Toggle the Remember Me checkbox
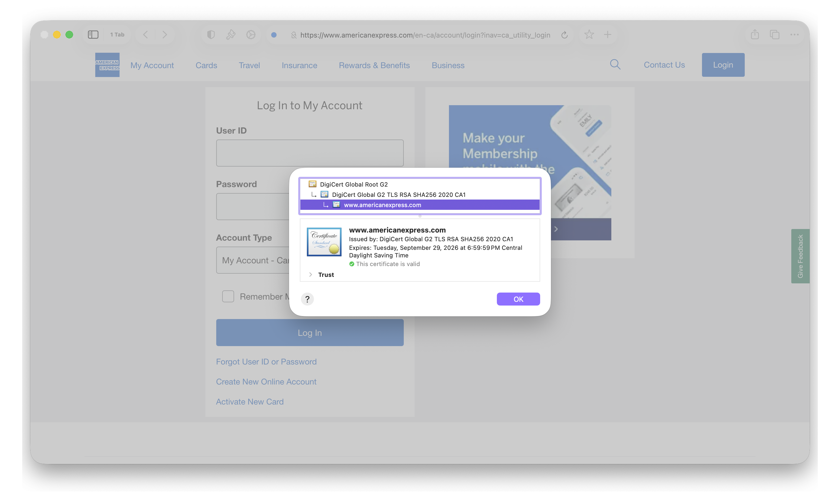 pyautogui.click(x=228, y=296)
